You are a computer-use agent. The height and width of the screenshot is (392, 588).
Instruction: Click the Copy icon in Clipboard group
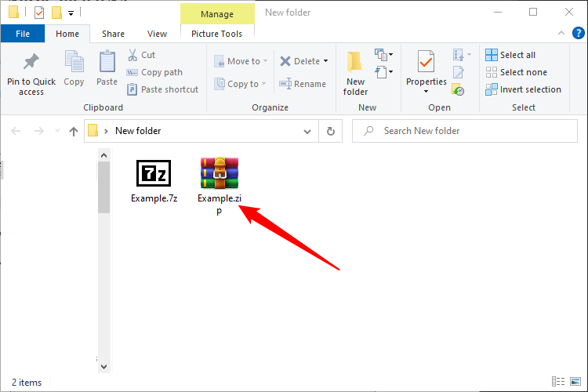(74, 61)
